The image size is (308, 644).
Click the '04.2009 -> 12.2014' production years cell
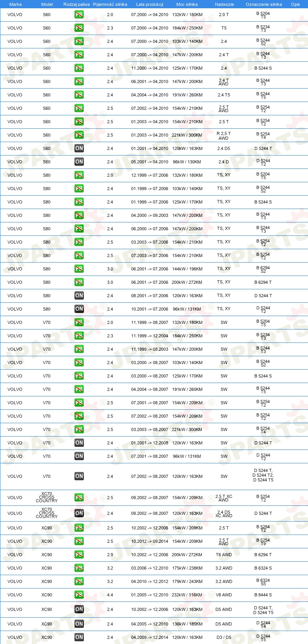click(x=150, y=637)
